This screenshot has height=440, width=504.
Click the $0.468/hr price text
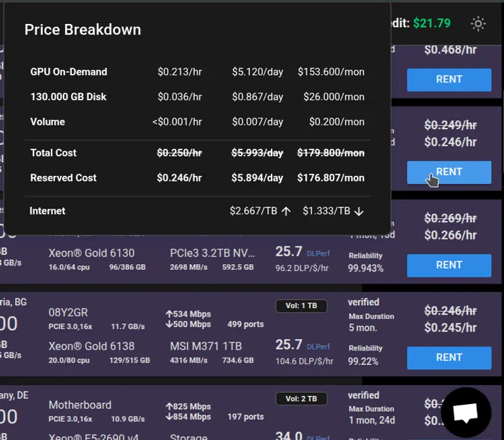point(450,50)
